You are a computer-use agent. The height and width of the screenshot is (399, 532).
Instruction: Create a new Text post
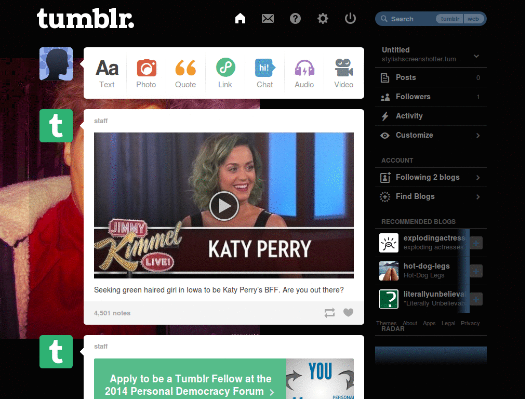click(x=107, y=73)
